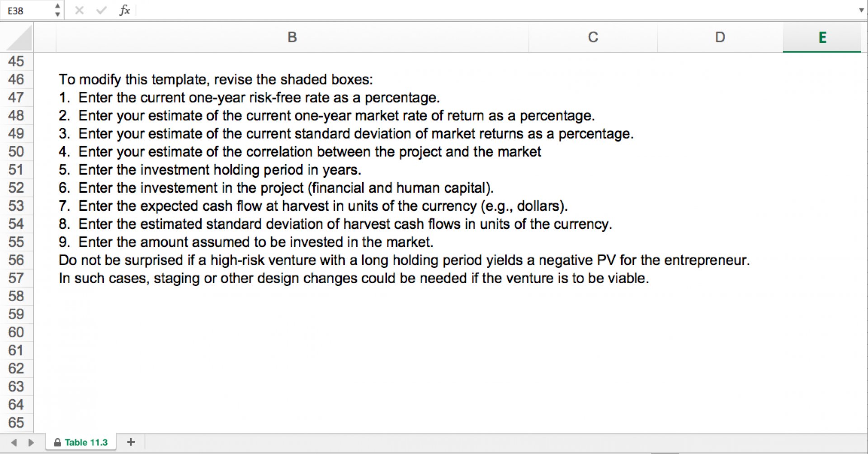Open the Name Box stepper arrows

[x=57, y=10]
